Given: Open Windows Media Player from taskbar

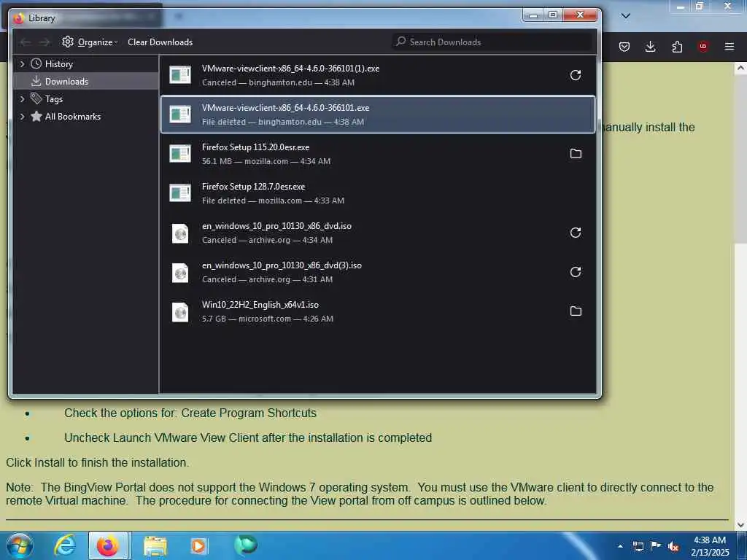Looking at the screenshot, I should tap(198, 545).
